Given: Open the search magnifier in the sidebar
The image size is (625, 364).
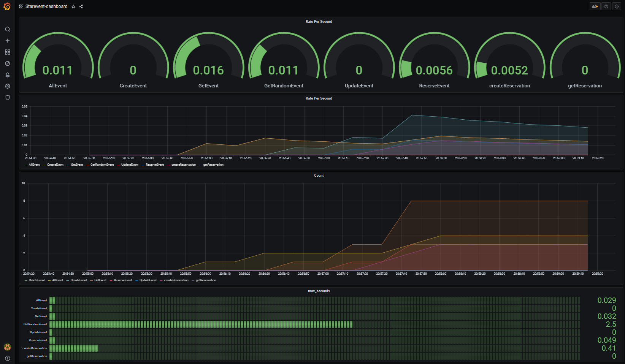Looking at the screenshot, I should [7, 29].
